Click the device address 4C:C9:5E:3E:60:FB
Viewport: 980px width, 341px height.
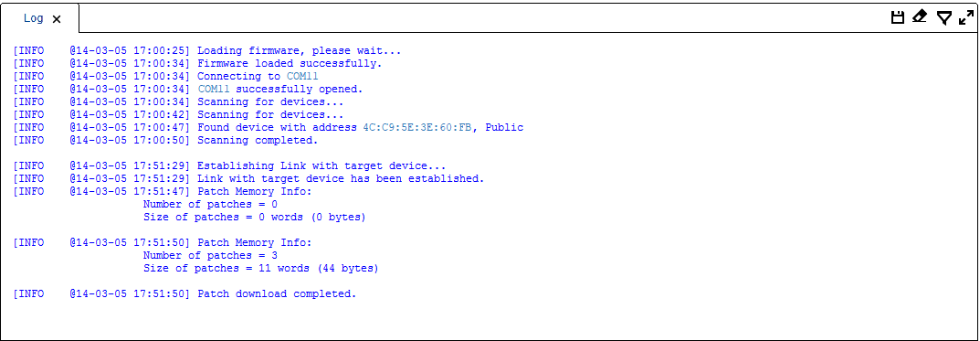pos(416,128)
